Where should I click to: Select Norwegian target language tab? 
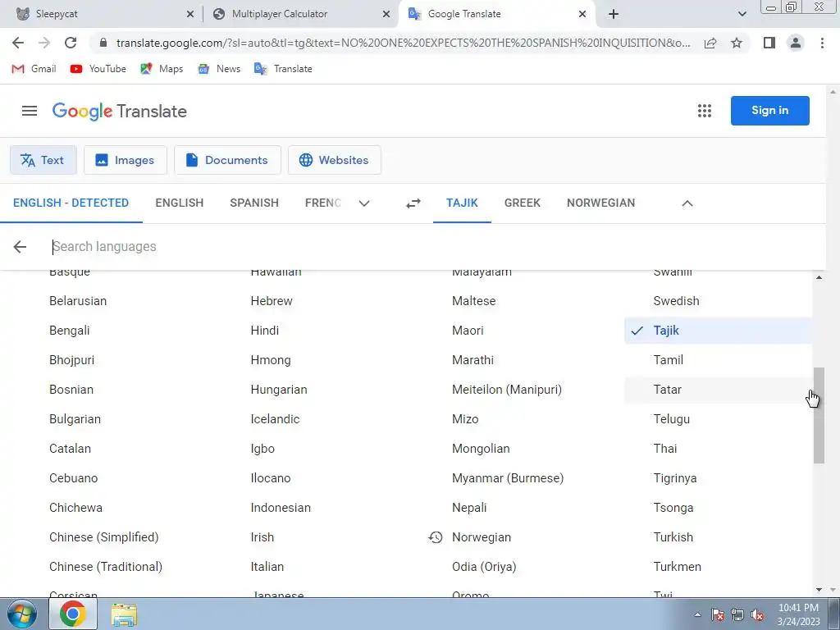[x=601, y=203]
